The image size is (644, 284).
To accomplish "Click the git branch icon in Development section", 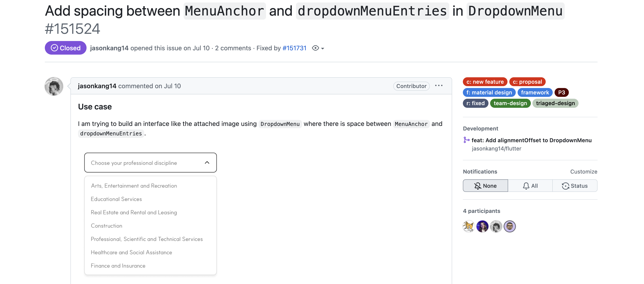I will 467,140.
